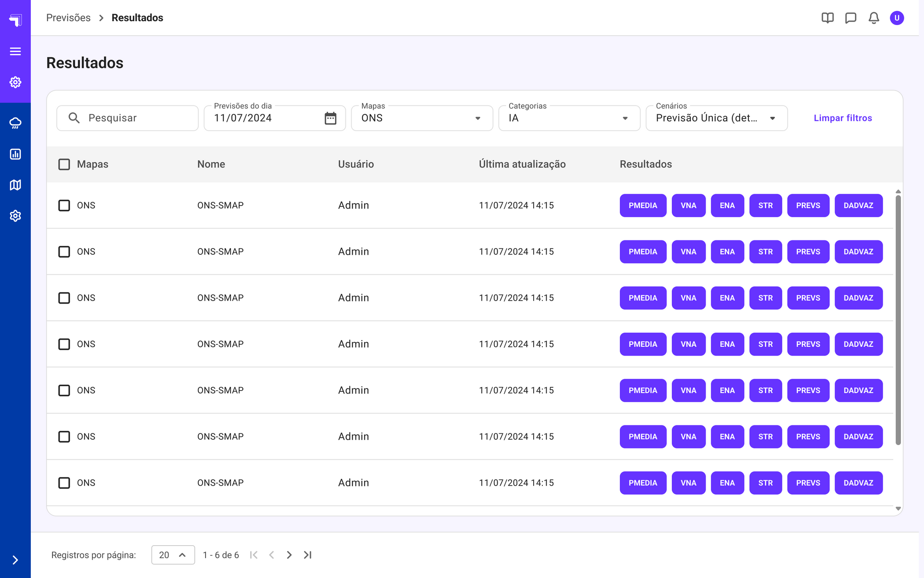The width and height of the screenshot is (924, 578).
Task: Check the first ONS row checkbox
Action: tap(64, 206)
